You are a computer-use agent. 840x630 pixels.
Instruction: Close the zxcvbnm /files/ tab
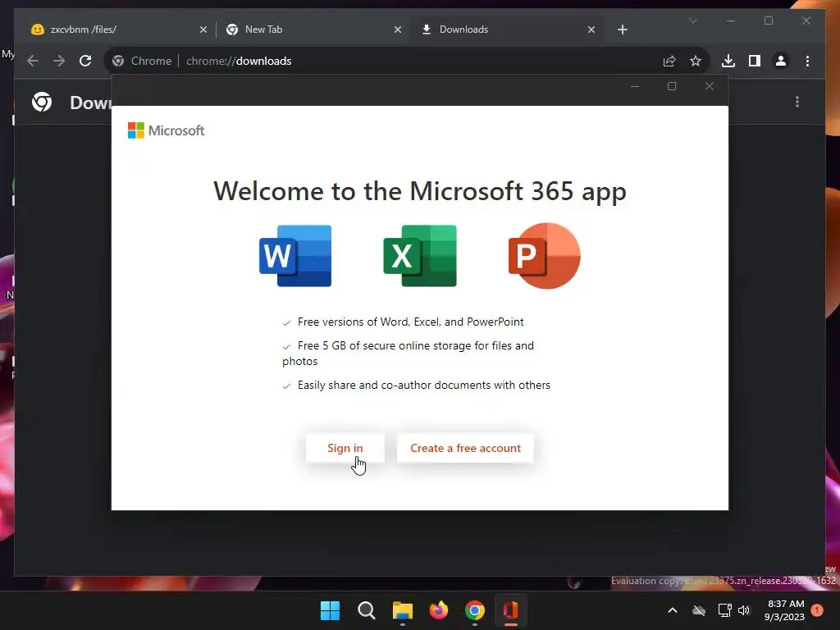[x=203, y=30]
